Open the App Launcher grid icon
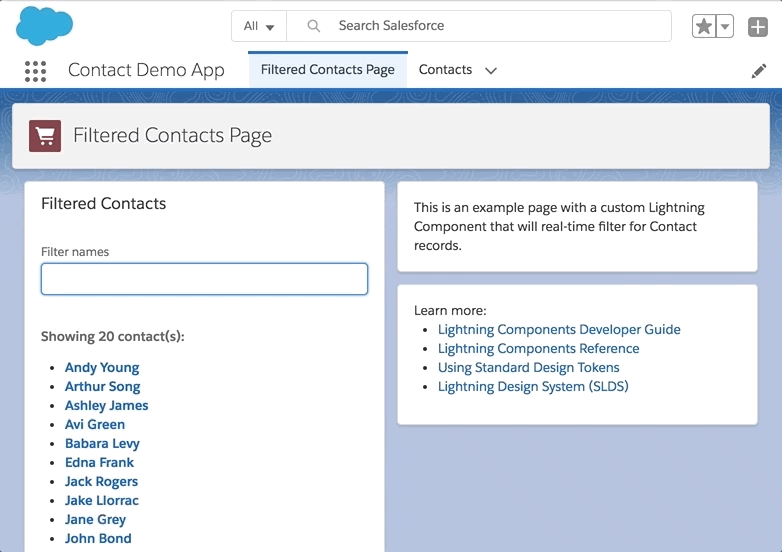 coord(35,71)
